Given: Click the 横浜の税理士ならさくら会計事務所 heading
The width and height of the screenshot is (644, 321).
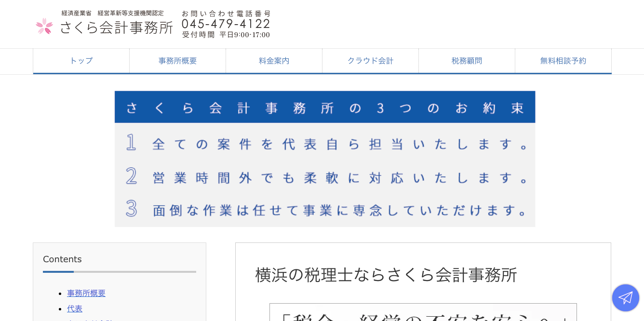Looking at the screenshot, I should 386,275.
